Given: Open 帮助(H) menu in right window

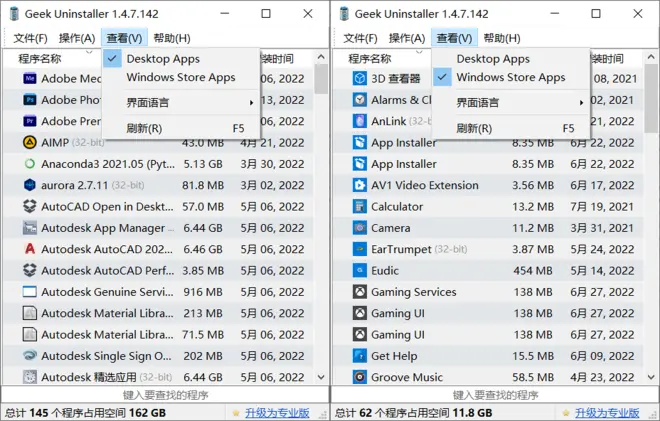Looking at the screenshot, I should pyautogui.click(x=502, y=38).
